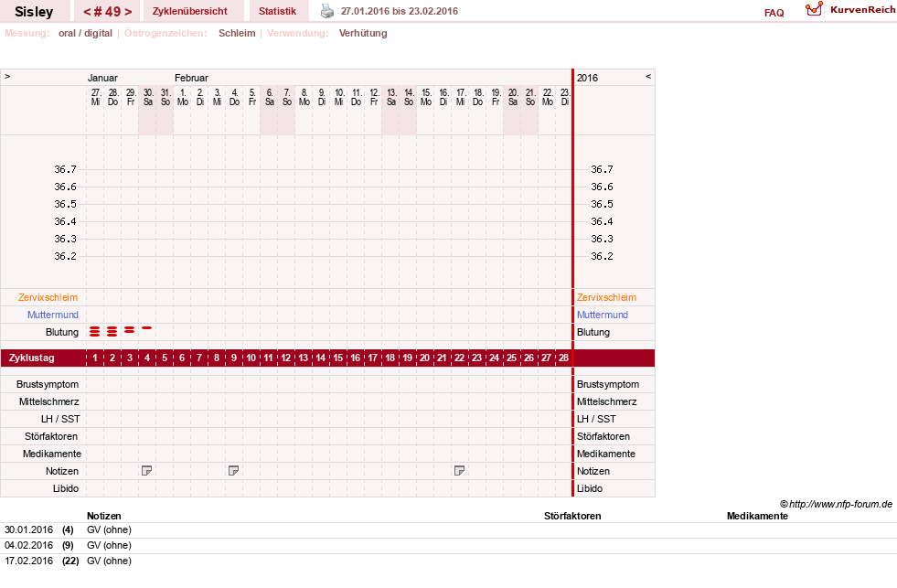Click 'Schleim' Östrogenzeichen value
897x588 pixels.
(x=237, y=33)
